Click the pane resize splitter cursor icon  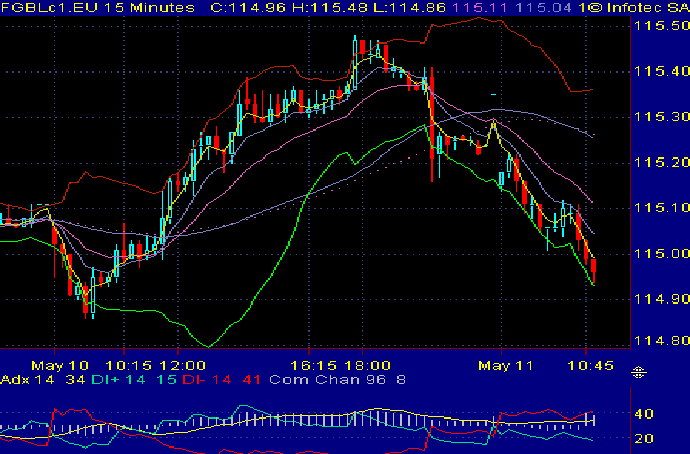click(x=639, y=373)
